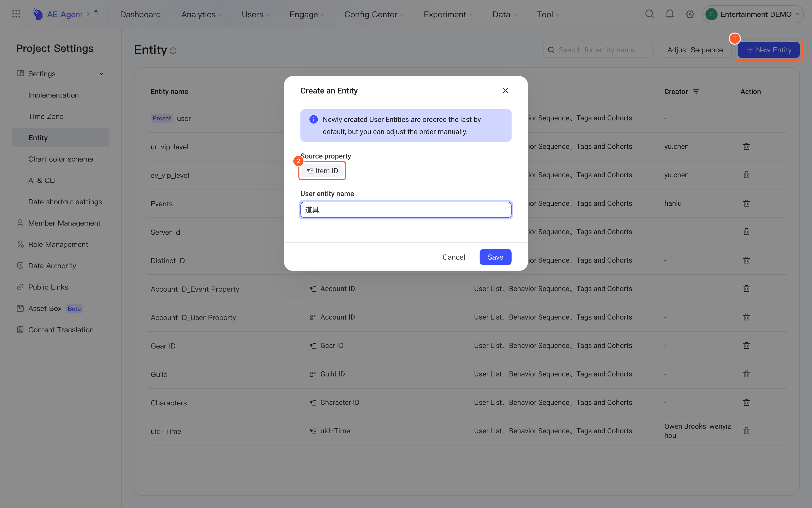Select the Item ID source property
Screen dimensions: 812x508
pos(322,171)
